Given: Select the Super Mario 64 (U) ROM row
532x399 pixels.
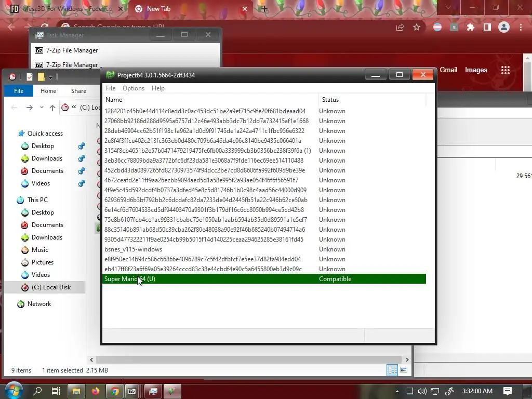Looking at the screenshot, I should coord(264,279).
